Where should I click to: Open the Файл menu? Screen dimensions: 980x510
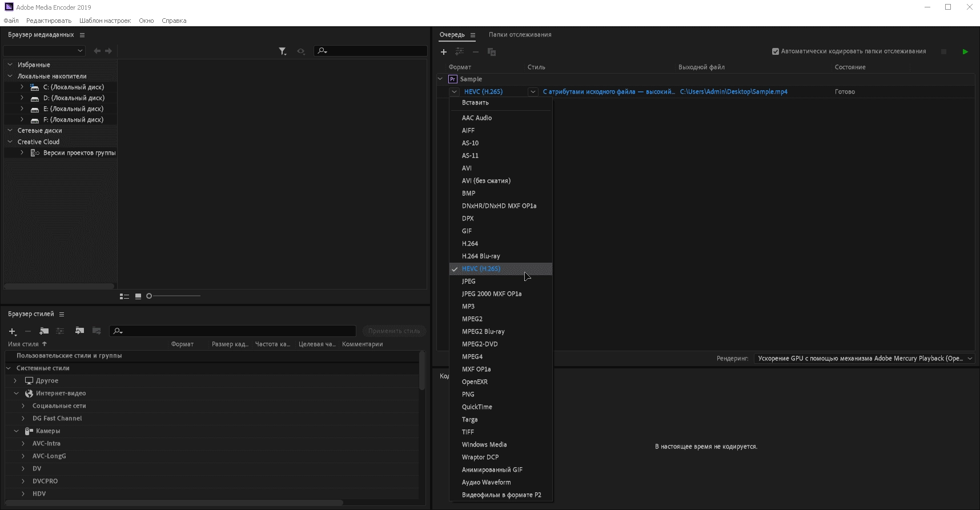click(x=11, y=21)
